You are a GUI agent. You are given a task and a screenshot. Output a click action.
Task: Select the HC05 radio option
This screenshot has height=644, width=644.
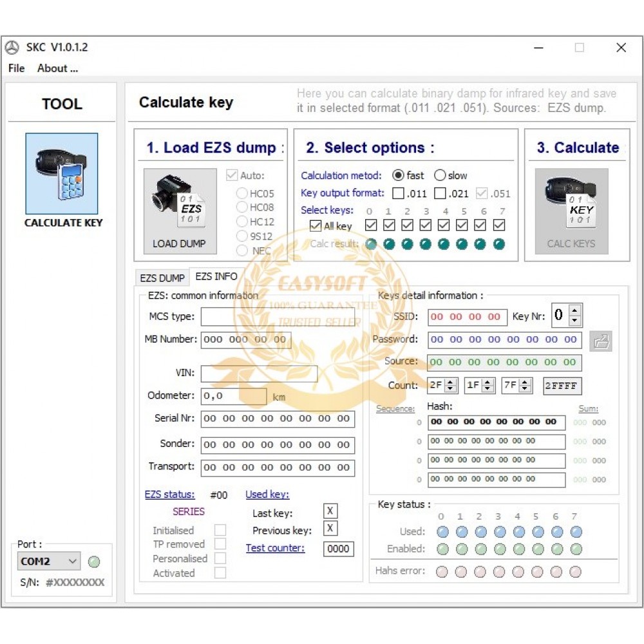242,193
